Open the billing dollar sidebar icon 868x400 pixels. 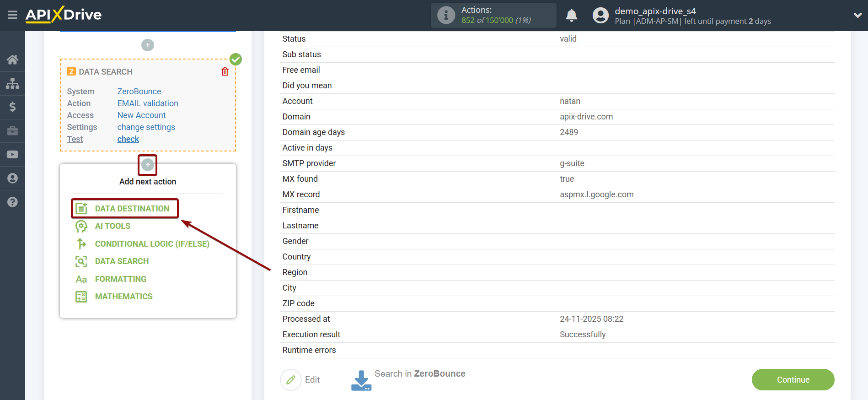tap(12, 107)
